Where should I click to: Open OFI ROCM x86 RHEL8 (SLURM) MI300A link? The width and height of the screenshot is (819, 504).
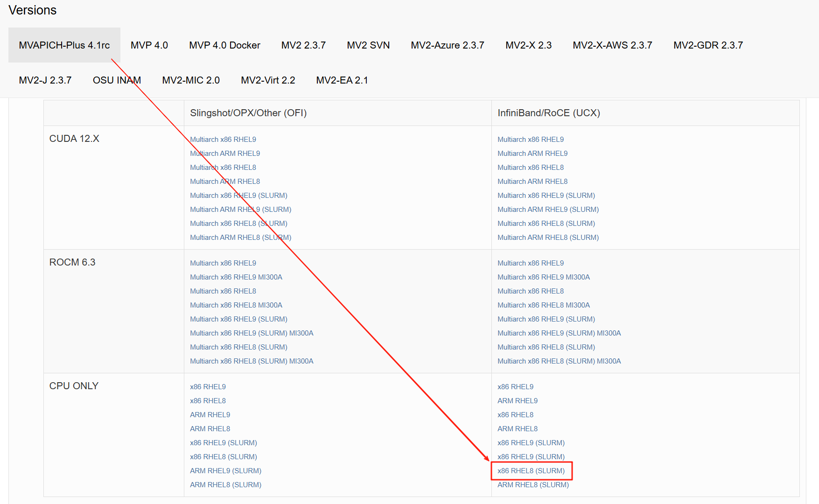point(252,361)
